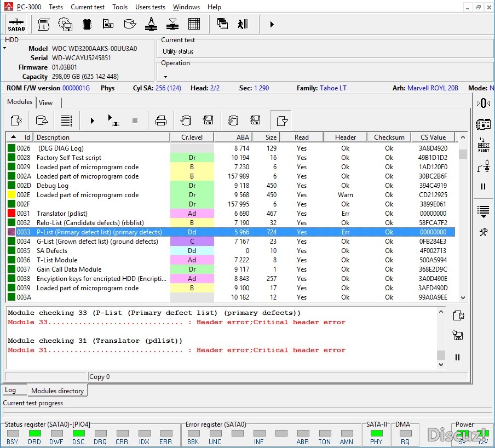The height and width of the screenshot is (448, 495).
Task: Click the list lines icon in Modules toolbar
Action: (x=66, y=120)
